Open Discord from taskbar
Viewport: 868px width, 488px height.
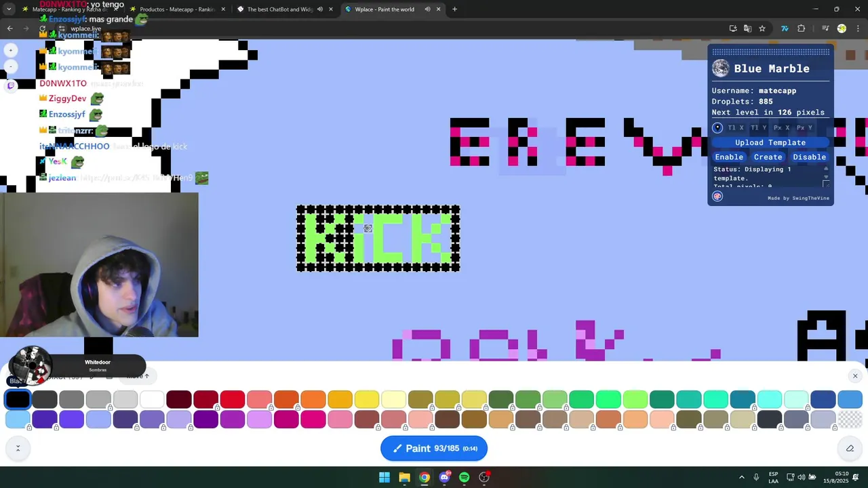[x=444, y=477]
